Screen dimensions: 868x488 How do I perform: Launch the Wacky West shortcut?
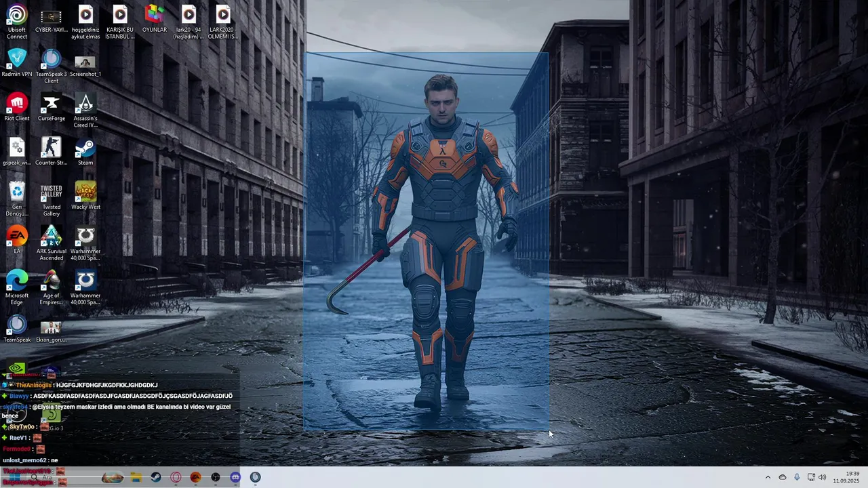85,196
